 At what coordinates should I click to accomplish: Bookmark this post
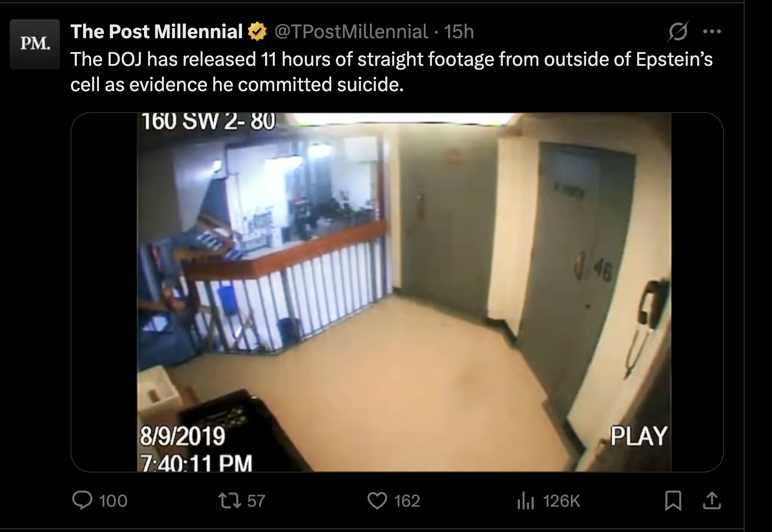click(x=673, y=500)
